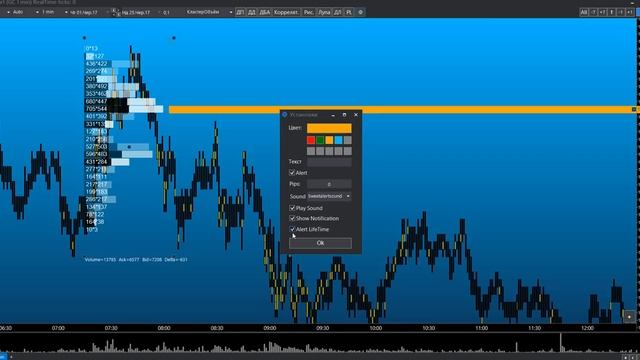This screenshot has width=640, height=360.
Task: Toggle the Play Sound checkbox
Action: (292, 208)
